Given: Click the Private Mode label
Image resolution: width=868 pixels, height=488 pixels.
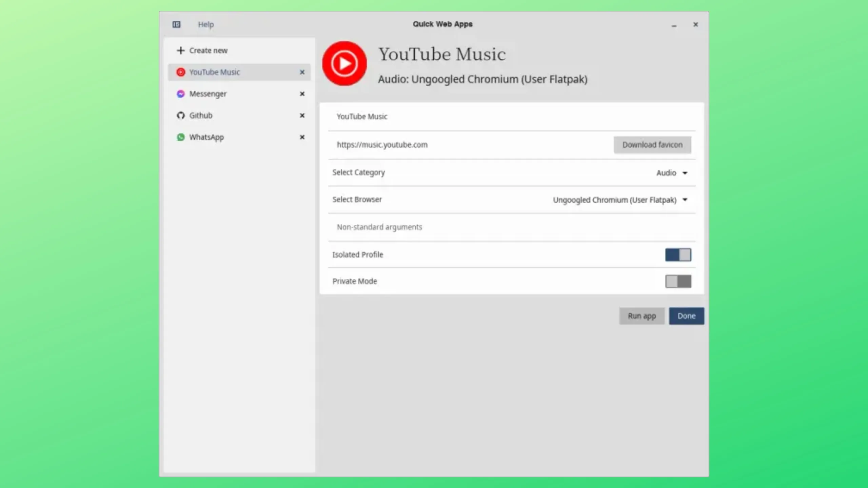Looking at the screenshot, I should pyautogui.click(x=355, y=281).
